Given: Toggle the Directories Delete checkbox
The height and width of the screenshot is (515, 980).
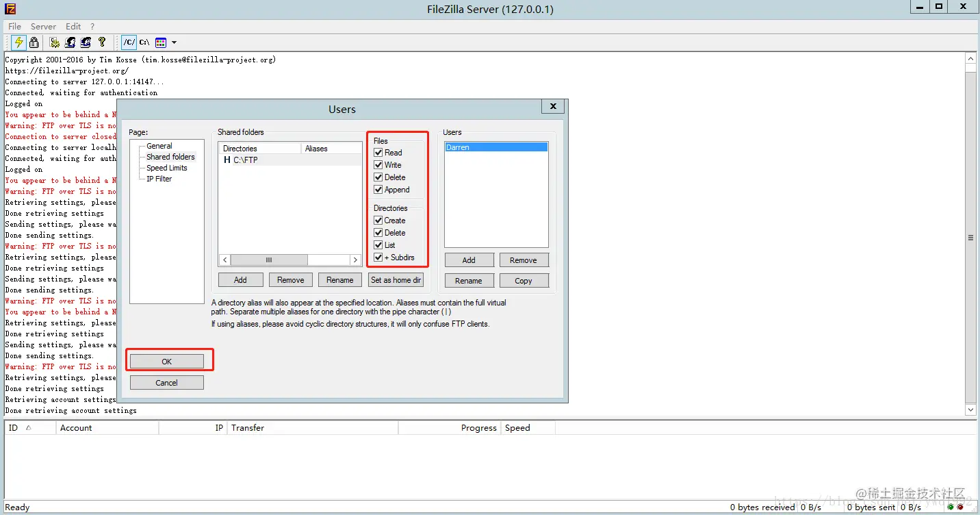Looking at the screenshot, I should (x=378, y=233).
